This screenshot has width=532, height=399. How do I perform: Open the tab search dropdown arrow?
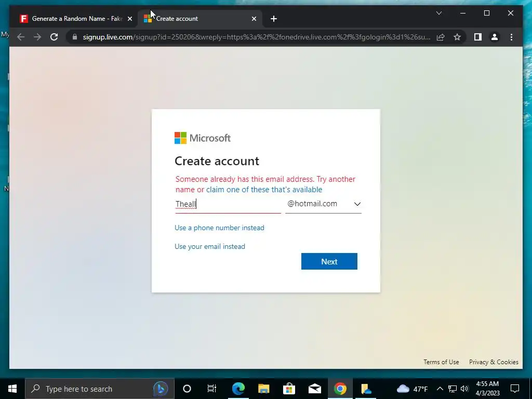[438, 13]
